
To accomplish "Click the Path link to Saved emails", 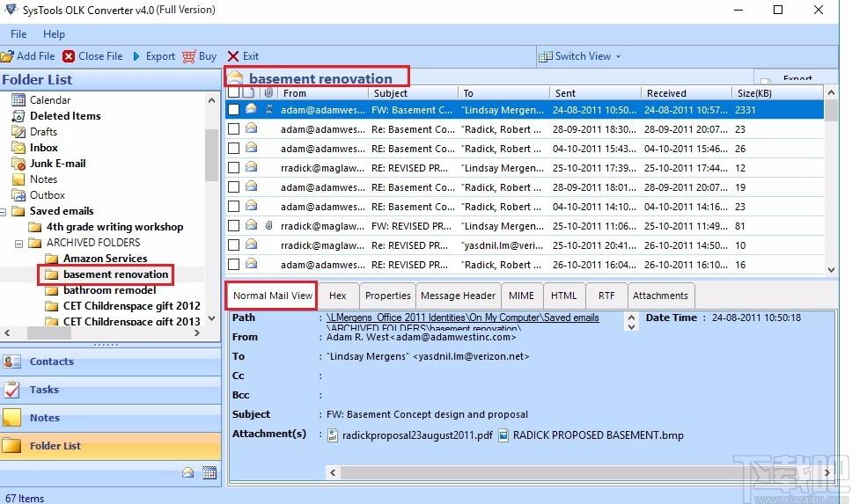I will pyautogui.click(x=462, y=318).
